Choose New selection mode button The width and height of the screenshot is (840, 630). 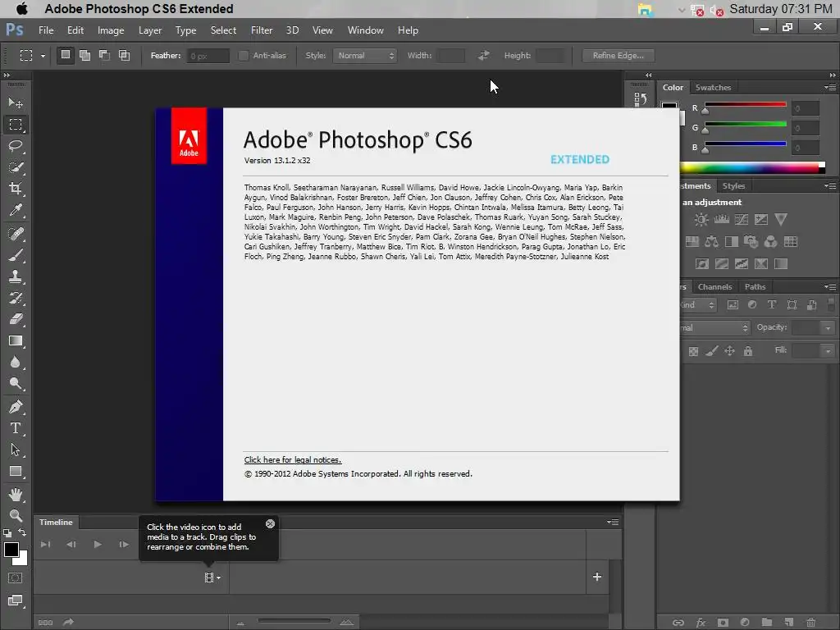[66, 55]
